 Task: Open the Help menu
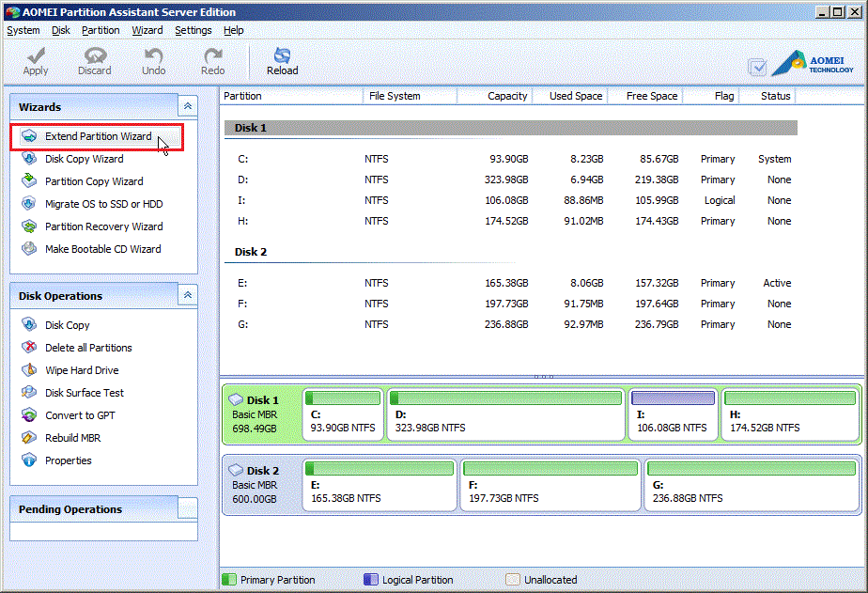(x=234, y=30)
